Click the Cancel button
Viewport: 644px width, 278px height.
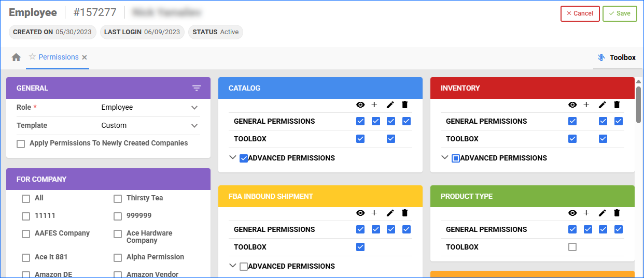[x=580, y=13]
